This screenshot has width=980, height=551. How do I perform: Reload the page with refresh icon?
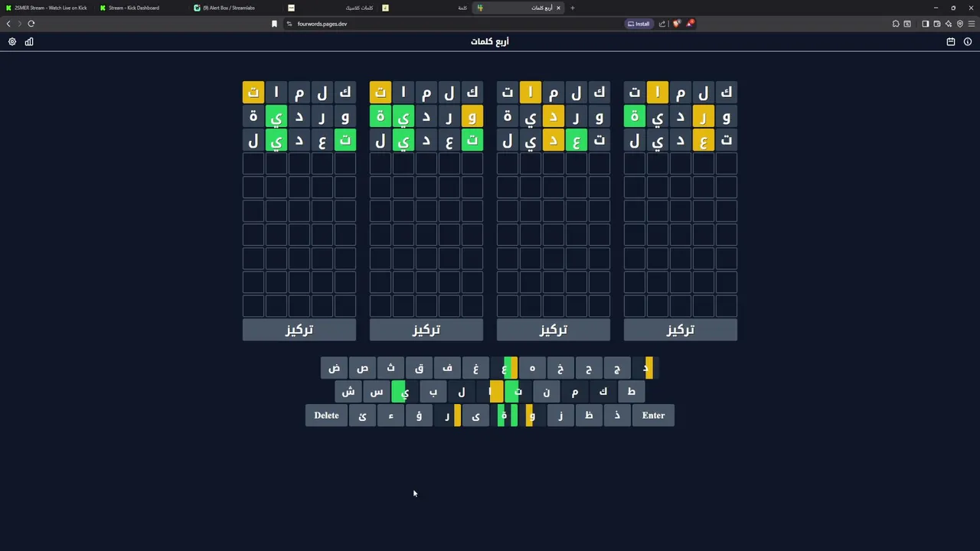(x=31, y=24)
